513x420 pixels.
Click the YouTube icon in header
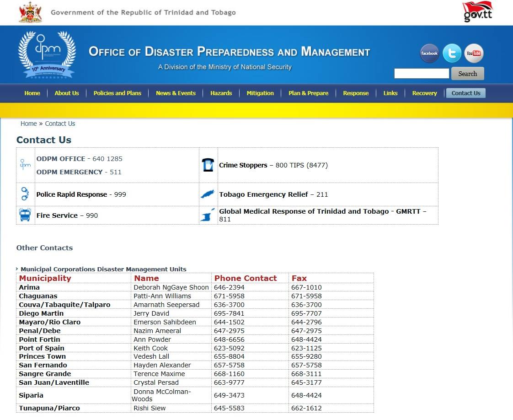point(474,54)
